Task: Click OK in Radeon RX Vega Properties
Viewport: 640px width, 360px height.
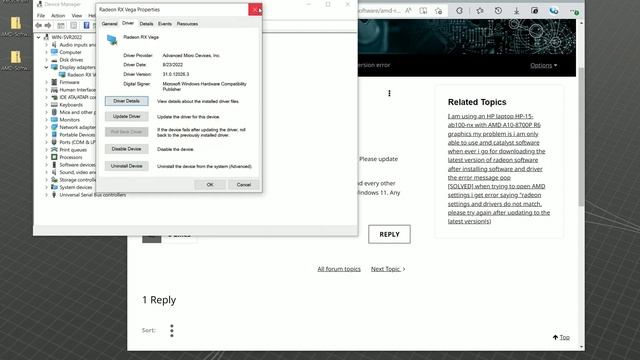Action: click(210, 184)
